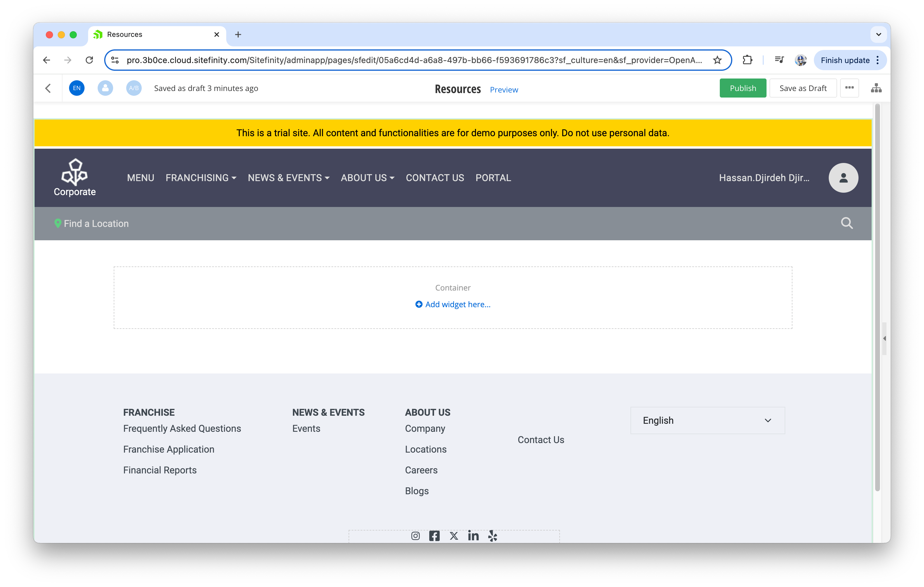Open the LinkedIn footer icon

(473, 536)
